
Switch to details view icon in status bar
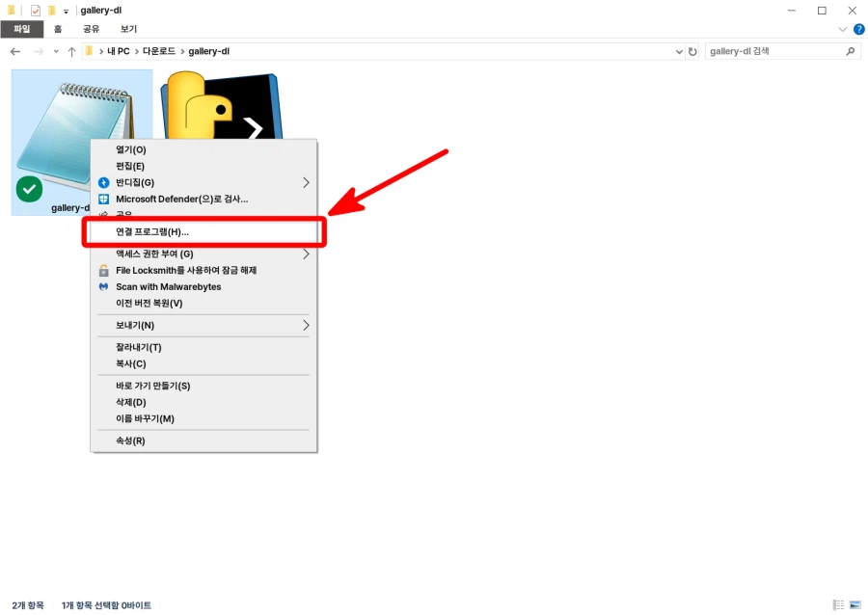tap(839, 605)
